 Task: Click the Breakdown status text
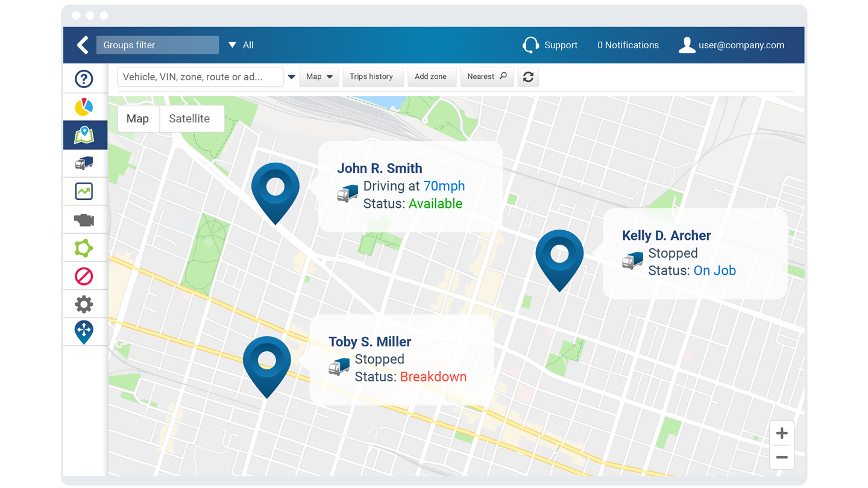click(x=433, y=377)
